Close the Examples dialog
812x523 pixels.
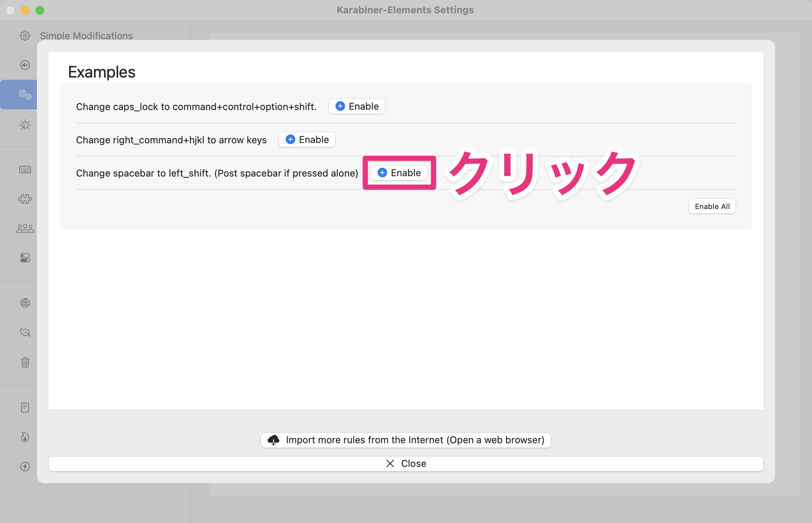click(406, 464)
